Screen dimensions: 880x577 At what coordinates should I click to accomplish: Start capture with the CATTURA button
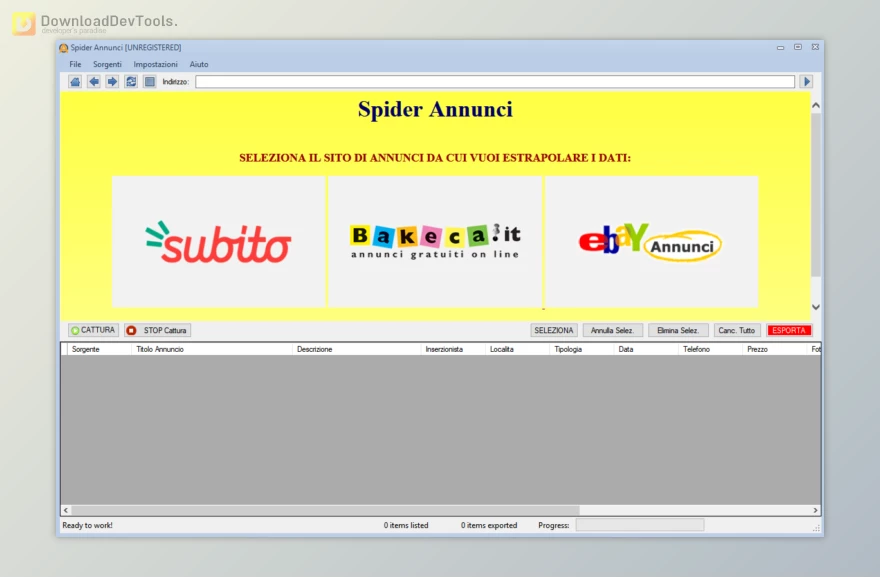click(93, 330)
